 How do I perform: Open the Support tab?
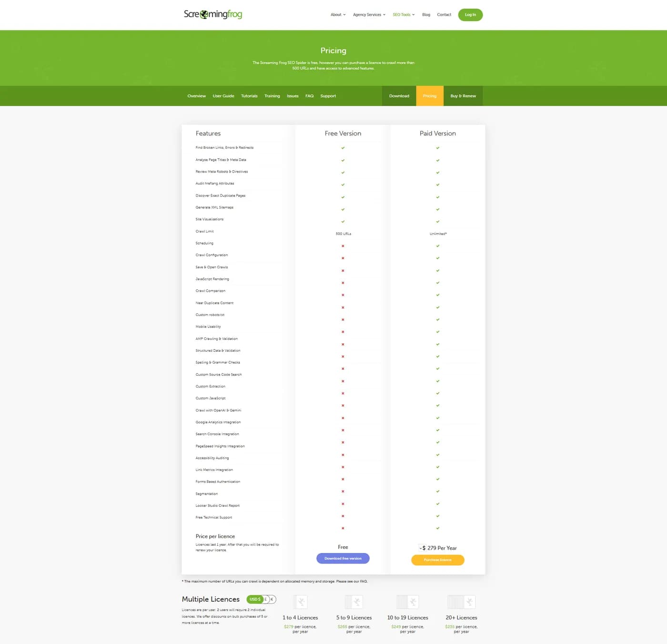(328, 96)
